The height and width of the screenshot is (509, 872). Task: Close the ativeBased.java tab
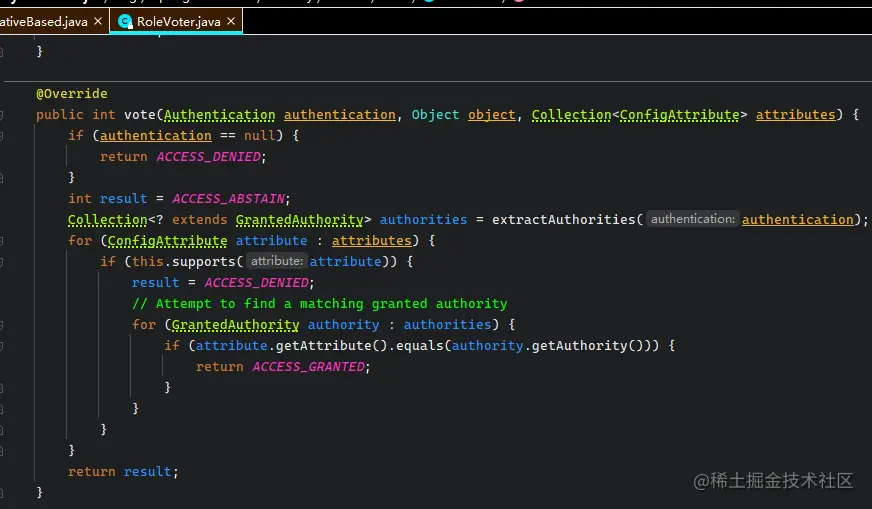(98, 21)
